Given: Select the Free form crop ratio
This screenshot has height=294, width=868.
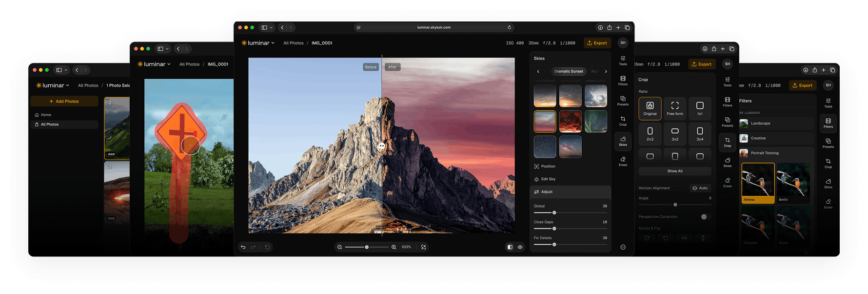Looking at the screenshot, I should click(x=675, y=108).
